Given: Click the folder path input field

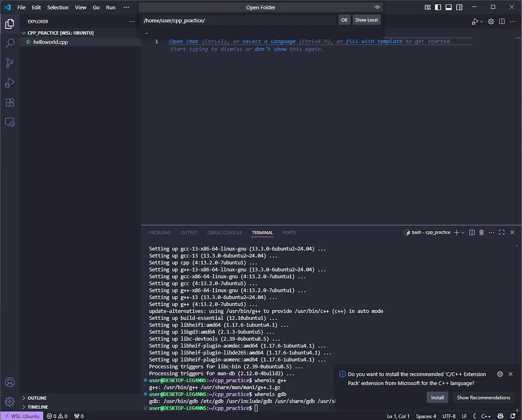Looking at the screenshot, I should pyautogui.click(x=239, y=20).
